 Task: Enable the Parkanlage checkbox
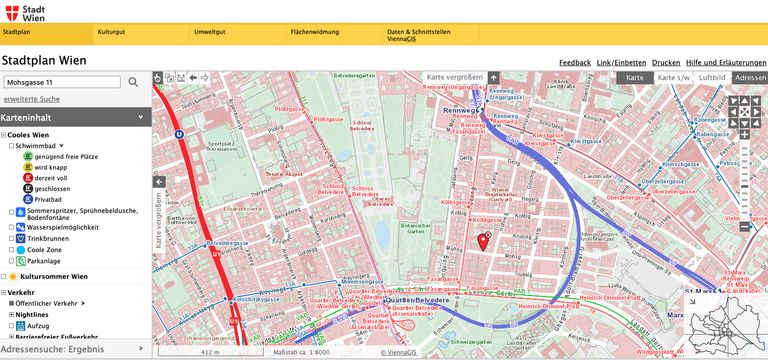pyautogui.click(x=11, y=261)
